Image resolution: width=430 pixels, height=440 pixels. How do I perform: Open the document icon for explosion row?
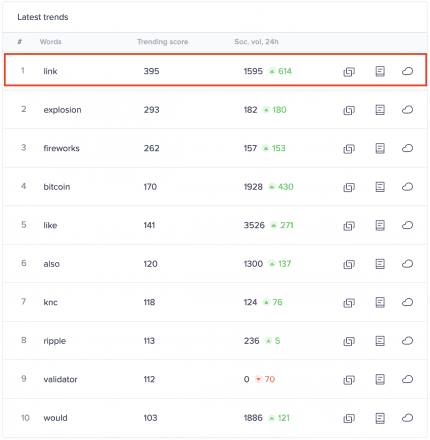pos(380,110)
